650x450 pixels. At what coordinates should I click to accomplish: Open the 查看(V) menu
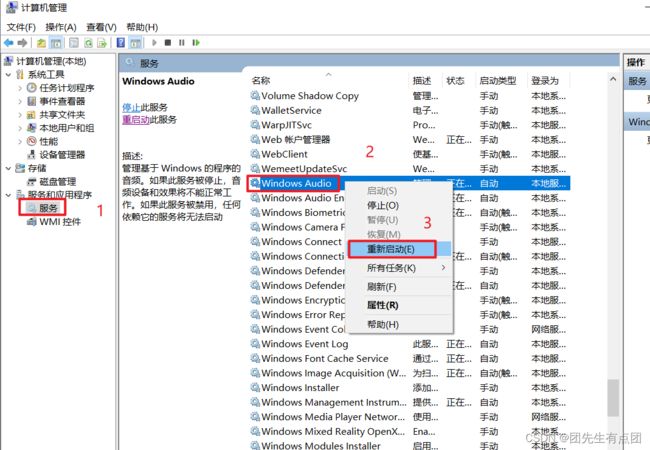pos(102,27)
